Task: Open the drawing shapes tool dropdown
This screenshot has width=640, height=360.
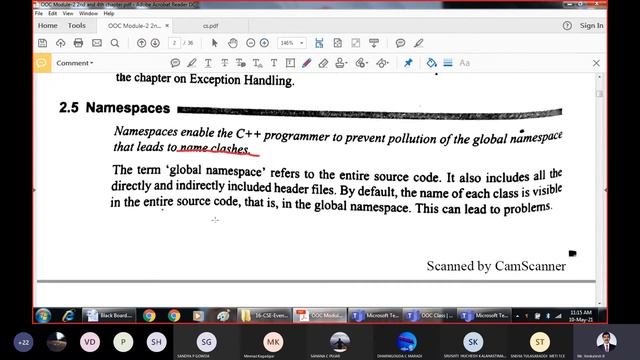Action: (382, 63)
